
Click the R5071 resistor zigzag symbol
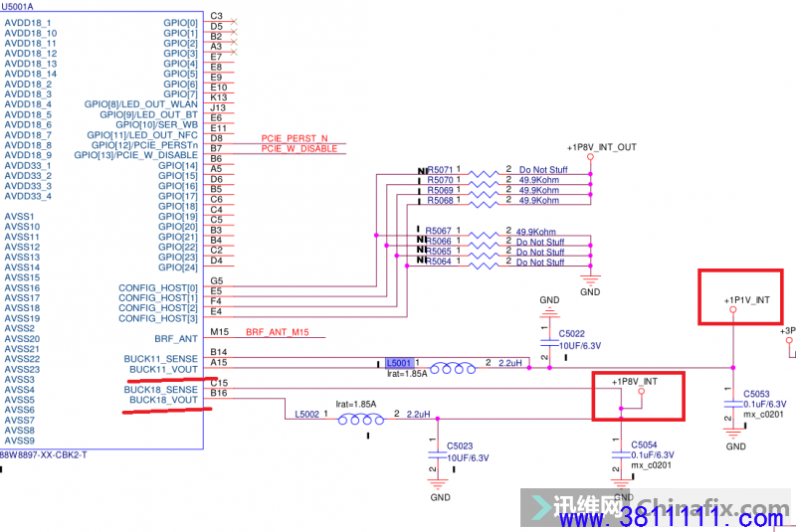pyautogui.click(x=484, y=174)
